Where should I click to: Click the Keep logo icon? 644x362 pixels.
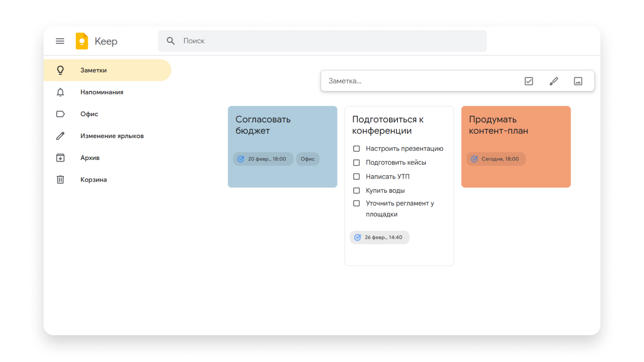click(82, 41)
